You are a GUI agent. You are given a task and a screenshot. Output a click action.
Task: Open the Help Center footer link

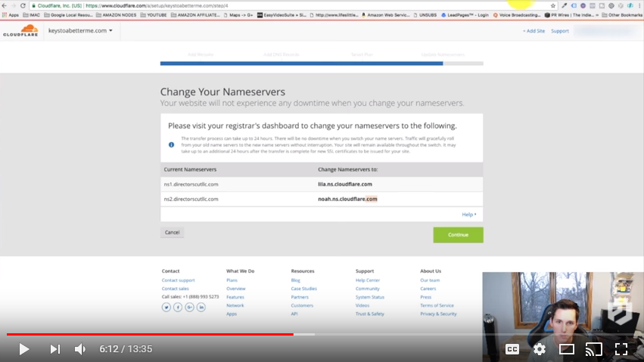pyautogui.click(x=368, y=280)
